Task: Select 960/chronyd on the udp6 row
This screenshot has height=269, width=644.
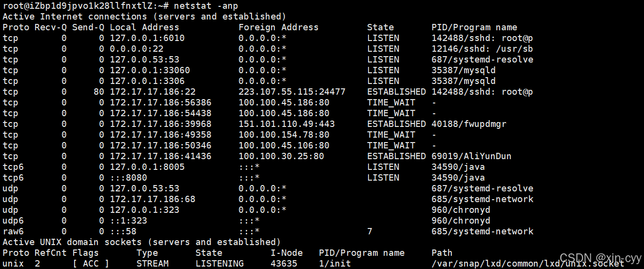Action: (x=461, y=221)
